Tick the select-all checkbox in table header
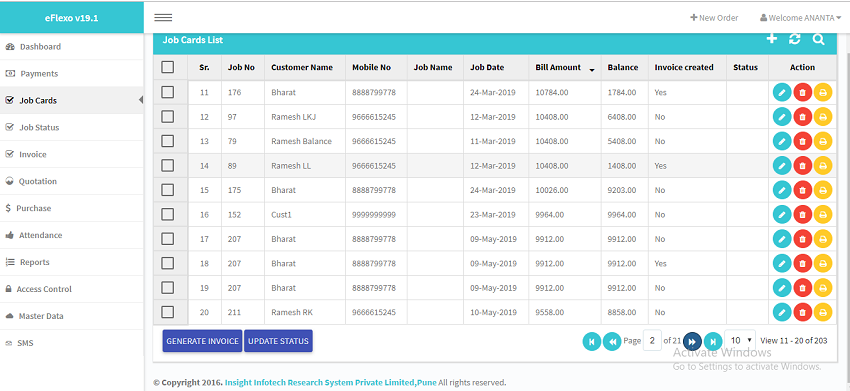850x391 pixels. click(x=168, y=67)
